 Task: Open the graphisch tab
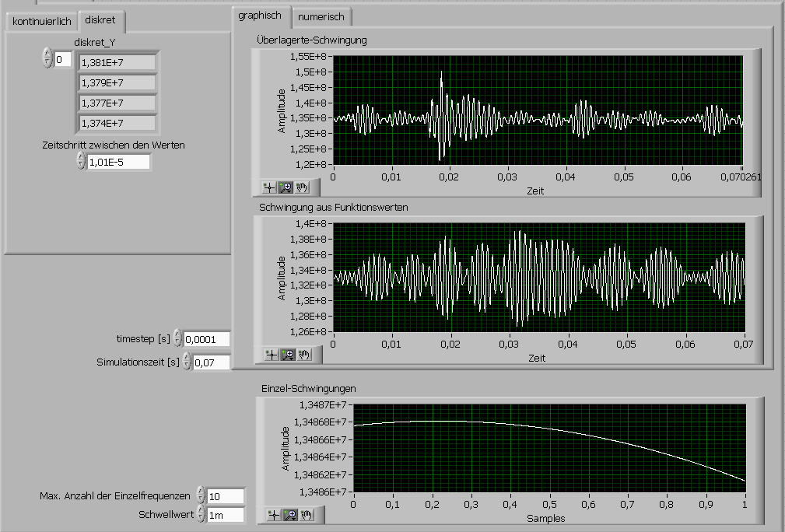pos(260,16)
